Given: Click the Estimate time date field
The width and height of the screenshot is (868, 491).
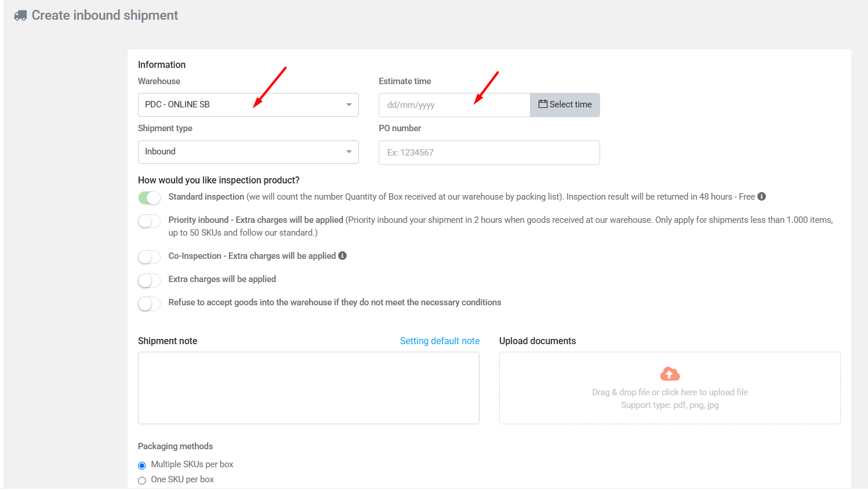Looking at the screenshot, I should (x=454, y=105).
